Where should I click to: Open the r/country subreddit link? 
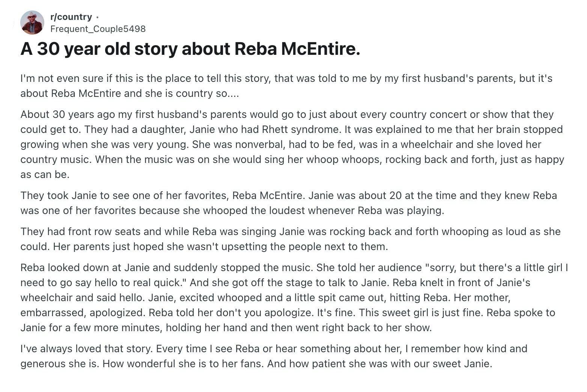71,17
